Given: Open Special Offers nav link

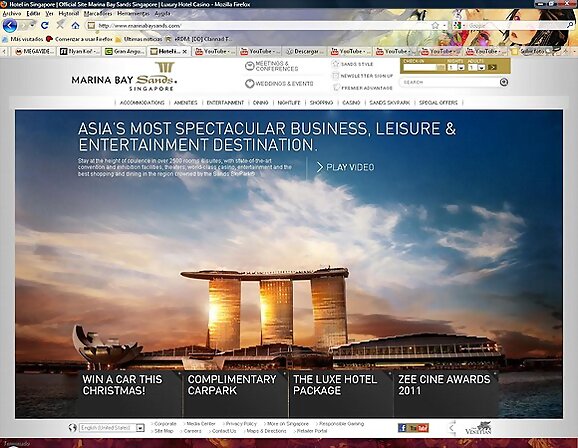Looking at the screenshot, I should (438, 103).
